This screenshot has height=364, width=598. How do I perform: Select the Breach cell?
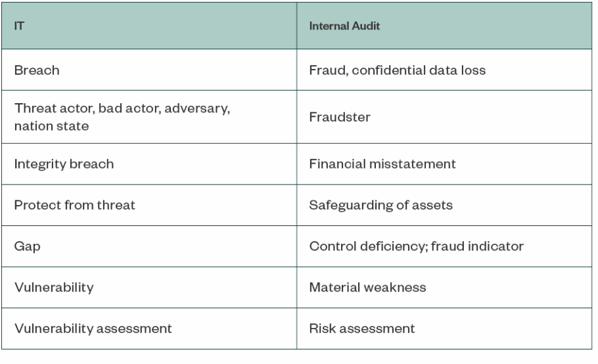pyautogui.click(x=37, y=70)
